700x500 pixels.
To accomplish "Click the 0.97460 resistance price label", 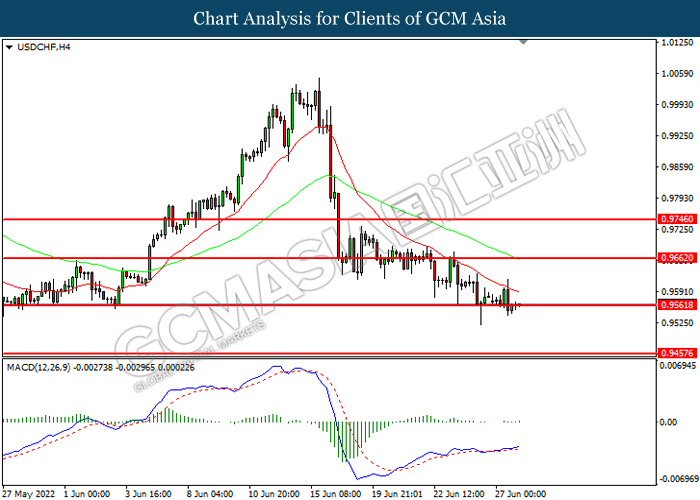I will [x=677, y=219].
